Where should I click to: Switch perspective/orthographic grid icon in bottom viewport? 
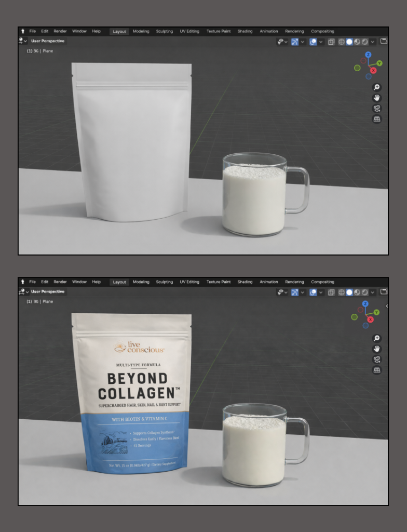377,370
